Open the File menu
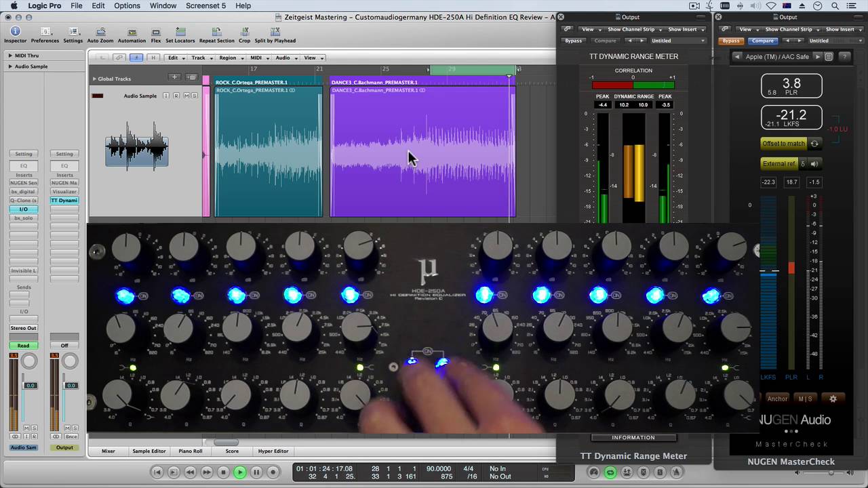The width and height of the screenshot is (868, 488). (x=77, y=5)
